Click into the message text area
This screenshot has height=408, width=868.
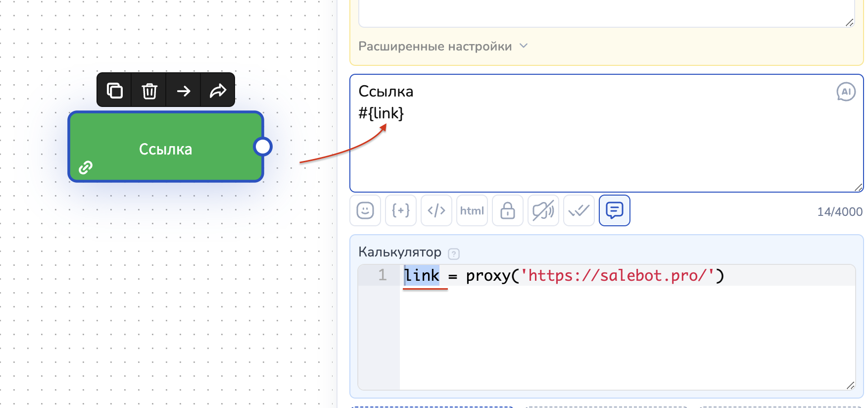coord(594,153)
